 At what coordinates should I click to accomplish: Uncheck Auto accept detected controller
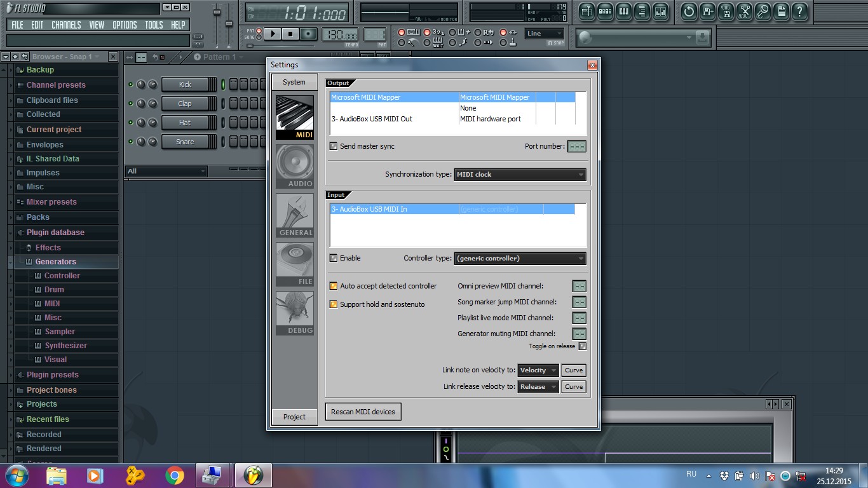coord(334,286)
